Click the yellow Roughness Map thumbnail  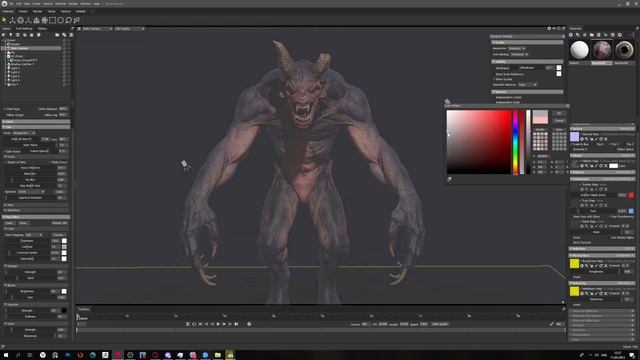click(x=574, y=264)
